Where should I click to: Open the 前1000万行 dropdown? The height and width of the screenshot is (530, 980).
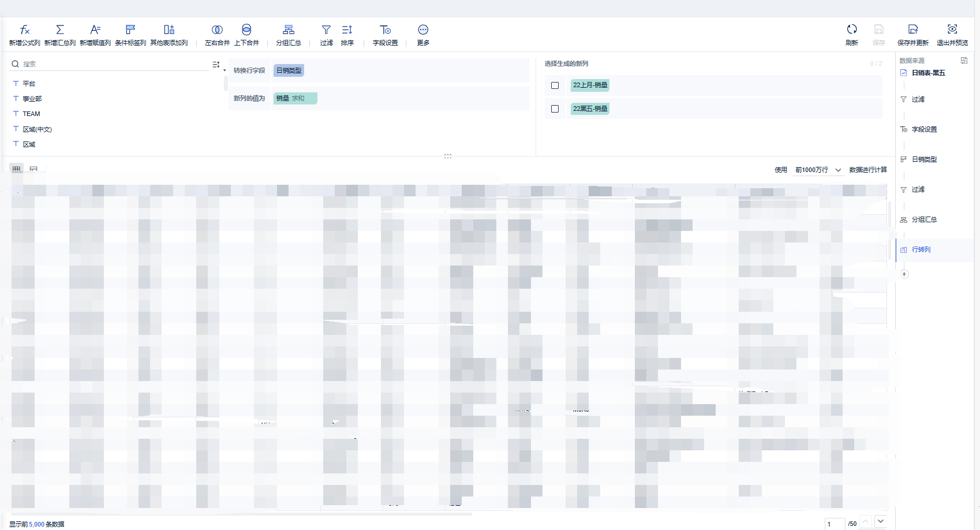[x=818, y=170]
